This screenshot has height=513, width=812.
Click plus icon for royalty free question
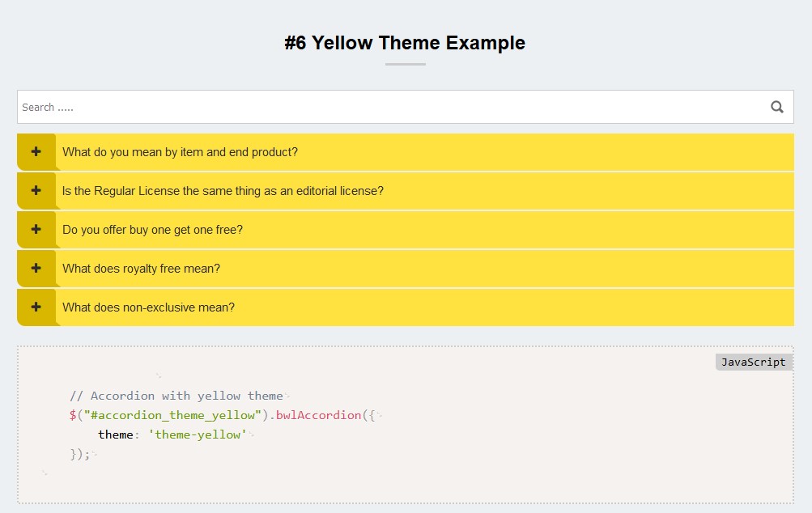[x=36, y=268]
